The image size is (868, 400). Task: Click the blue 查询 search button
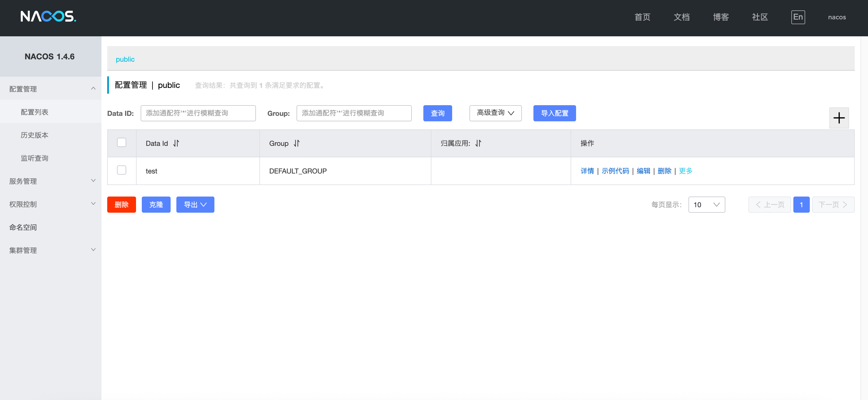437,113
